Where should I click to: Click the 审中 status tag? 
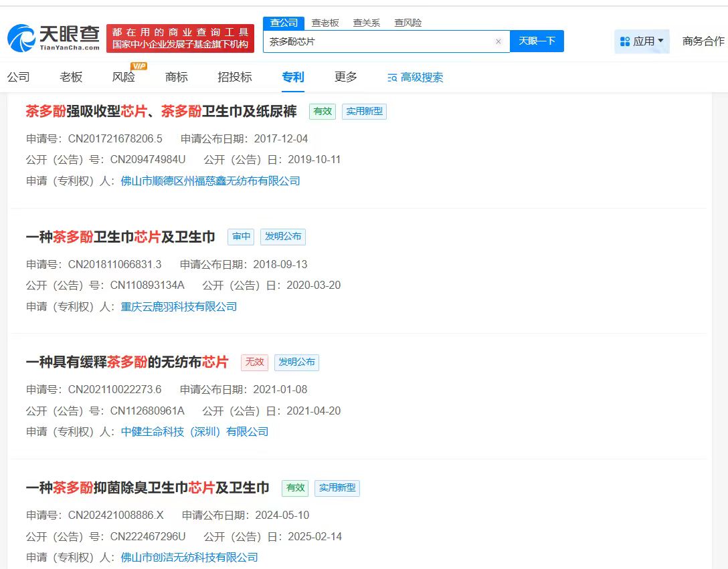(241, 237)
